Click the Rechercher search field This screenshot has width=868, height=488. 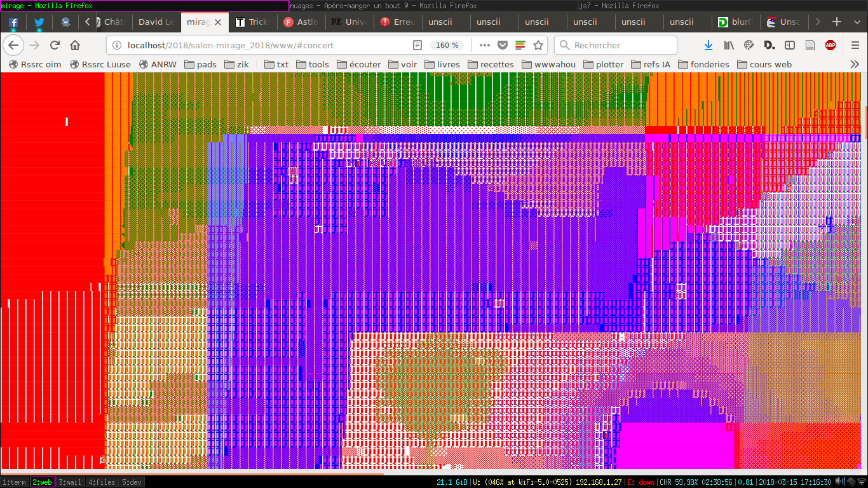click(620, 45)
